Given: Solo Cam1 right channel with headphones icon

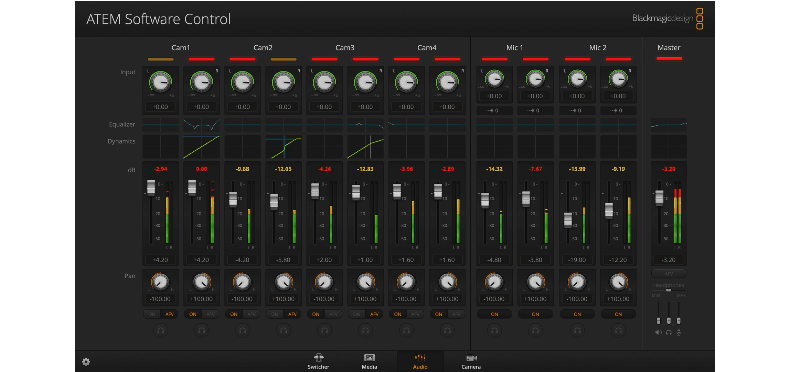Looking at the screenshot, I should [202, 331].
